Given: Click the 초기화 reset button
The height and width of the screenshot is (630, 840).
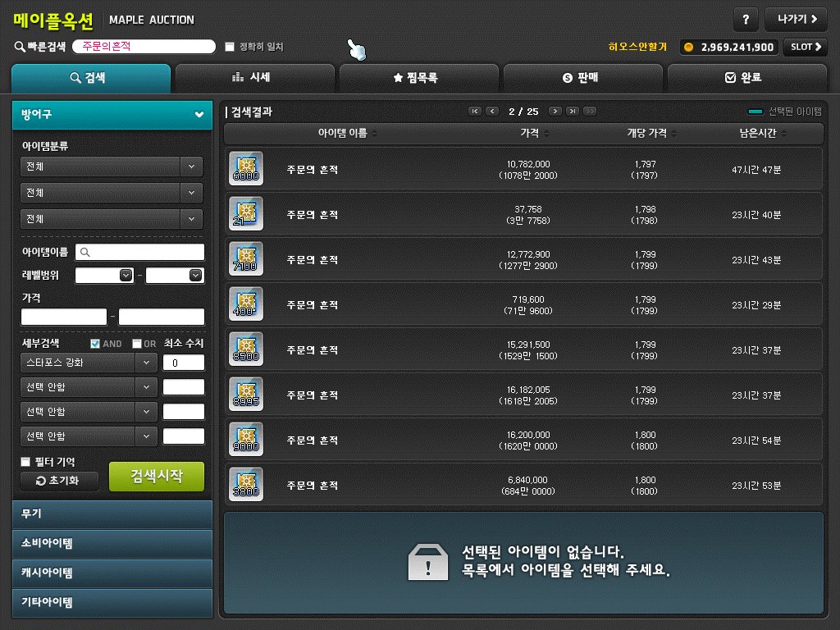Looking at the screenshot, I should pyautogui.click(x=59, y=481).
